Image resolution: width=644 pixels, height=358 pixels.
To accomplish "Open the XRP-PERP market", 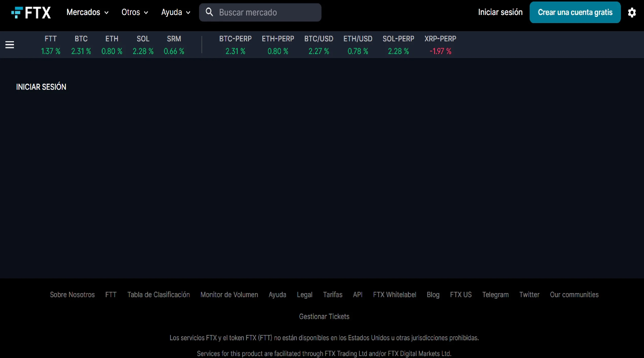I will tap(440, 45).
